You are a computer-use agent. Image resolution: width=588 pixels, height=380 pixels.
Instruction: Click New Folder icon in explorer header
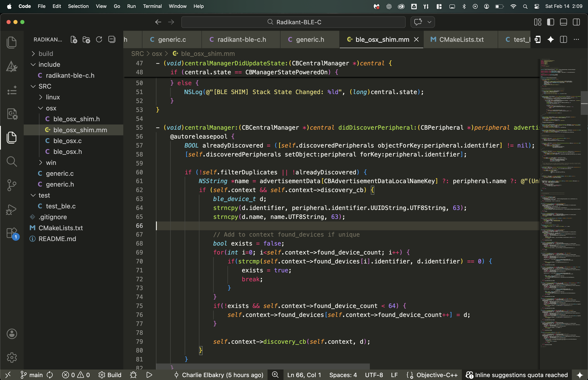[x=86, y=40]
